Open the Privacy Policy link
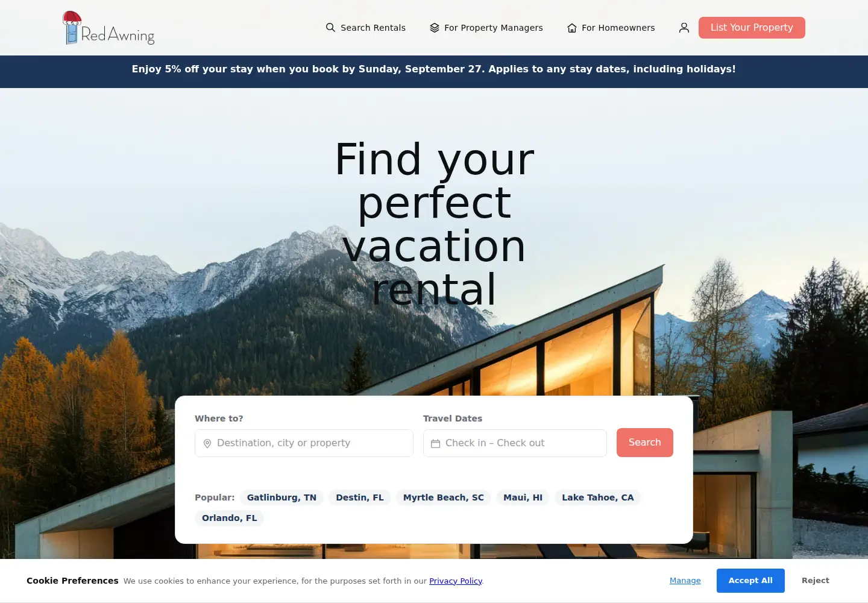The image size is (868, 603). 456,581
